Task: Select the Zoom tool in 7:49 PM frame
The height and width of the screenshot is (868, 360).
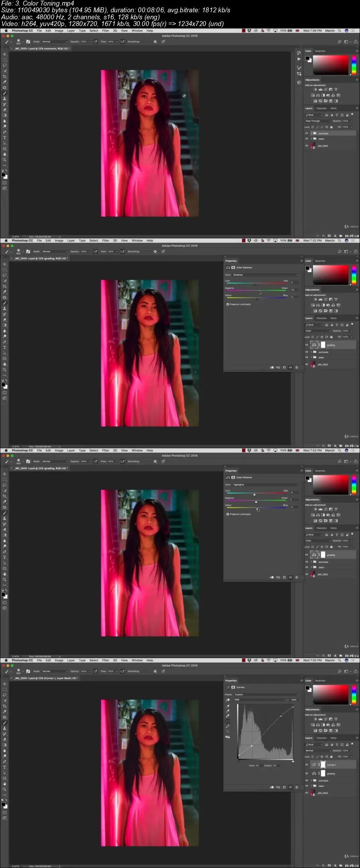Action: click(5, 160)
